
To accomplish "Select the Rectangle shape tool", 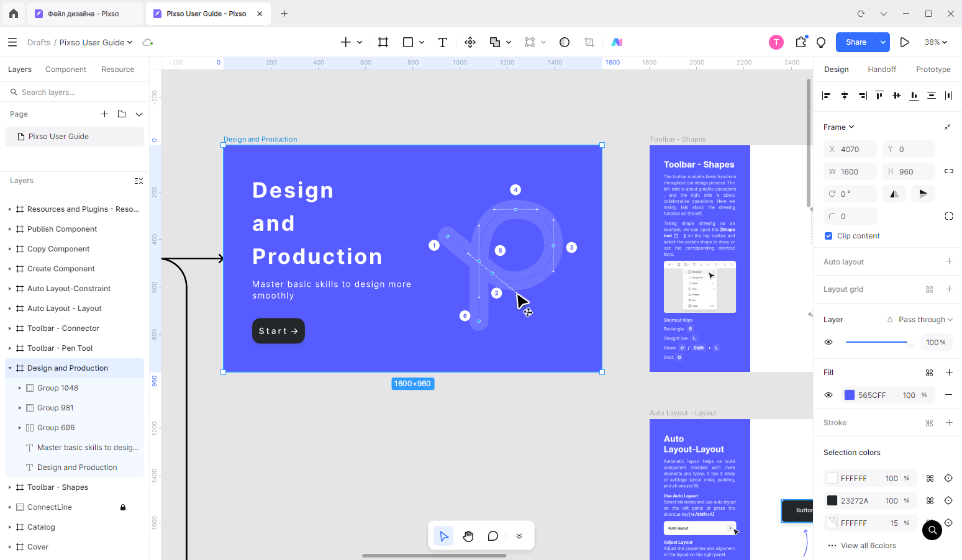I will 408,42.
